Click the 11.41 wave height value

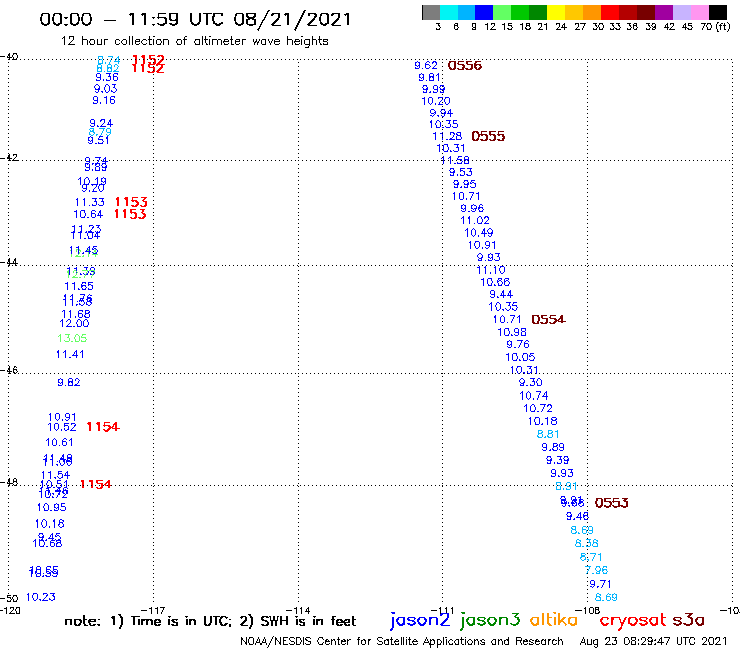coord(70,354)
